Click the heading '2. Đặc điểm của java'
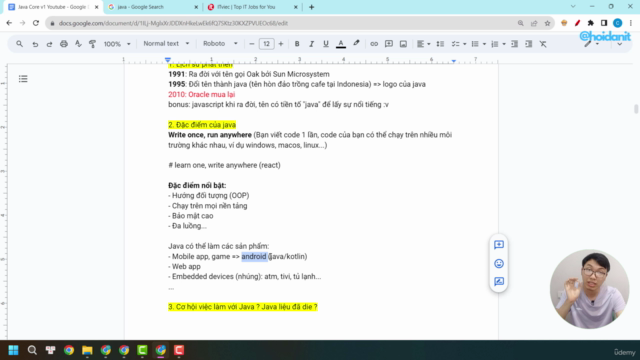 (202, 125)
